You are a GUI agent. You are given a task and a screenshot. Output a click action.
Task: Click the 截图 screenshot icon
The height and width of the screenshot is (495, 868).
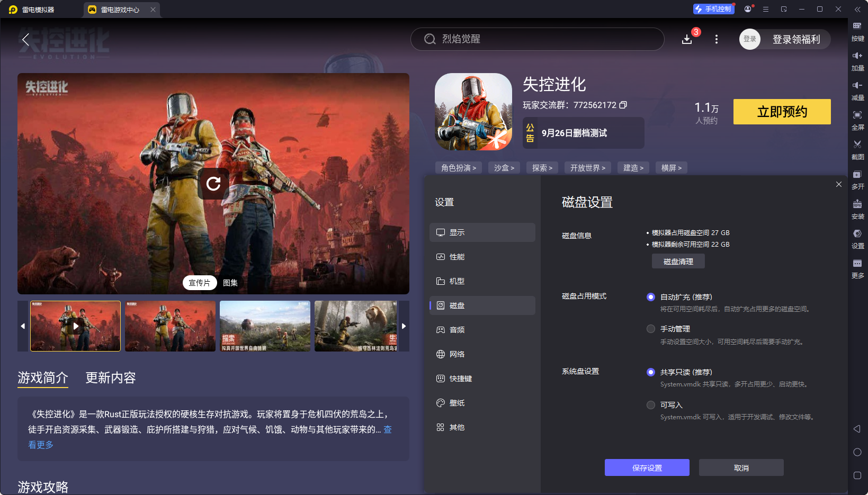point(858,150)
